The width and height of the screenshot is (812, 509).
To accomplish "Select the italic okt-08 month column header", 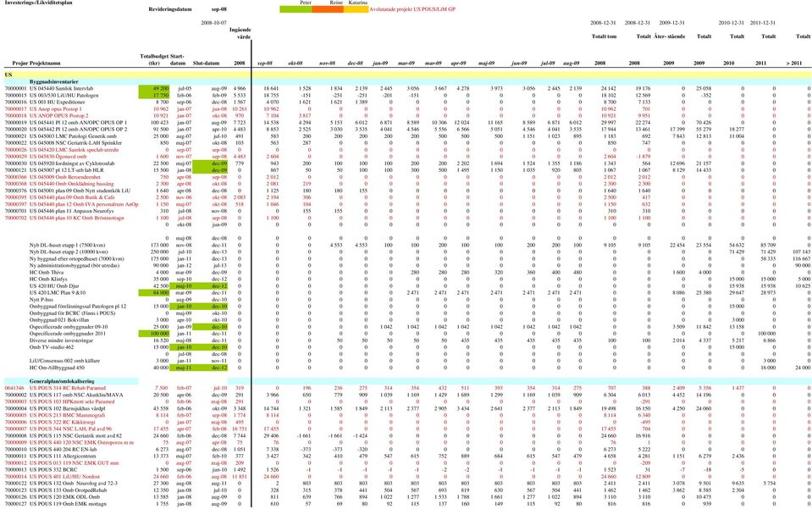I will pos(296,64).
